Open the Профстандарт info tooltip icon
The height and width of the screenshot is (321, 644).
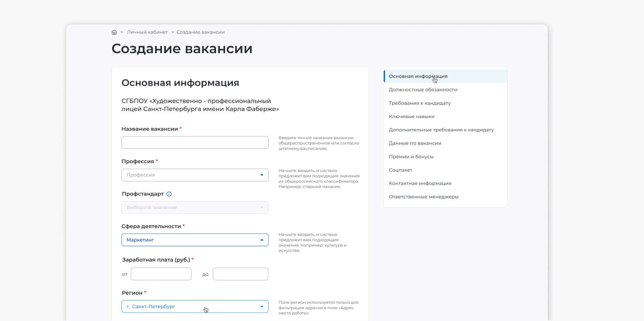tap(169, 194)
